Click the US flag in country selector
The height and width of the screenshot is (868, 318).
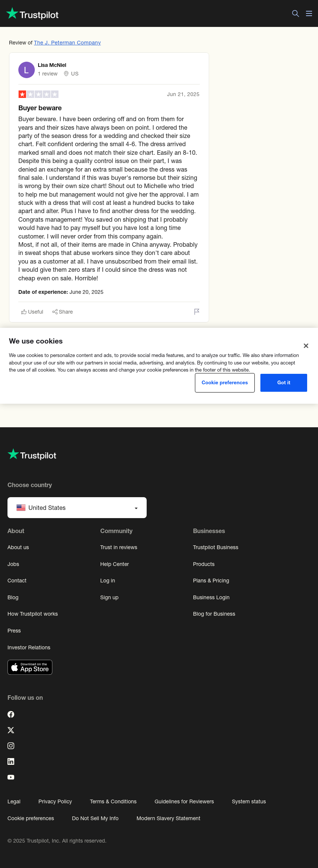[21, 508]
